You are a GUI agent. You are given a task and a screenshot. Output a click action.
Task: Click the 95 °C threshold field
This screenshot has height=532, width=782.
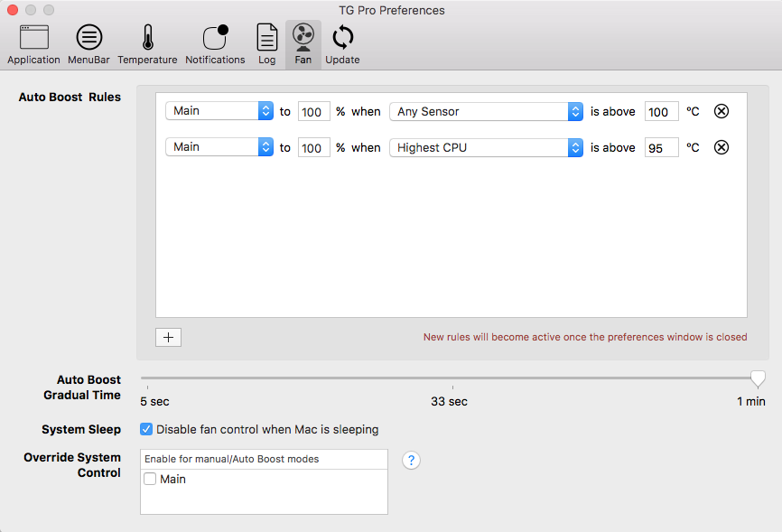click(x=661, y=148)
